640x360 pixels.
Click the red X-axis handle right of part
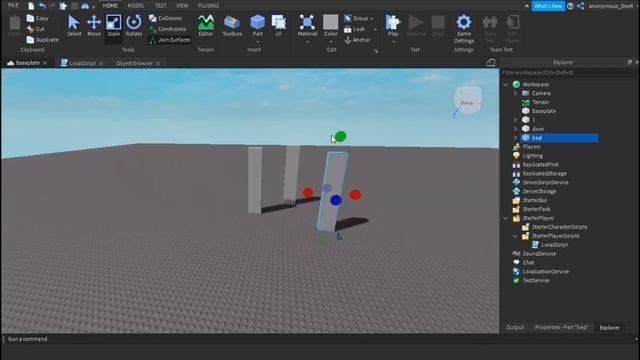(x=355, y=195)
